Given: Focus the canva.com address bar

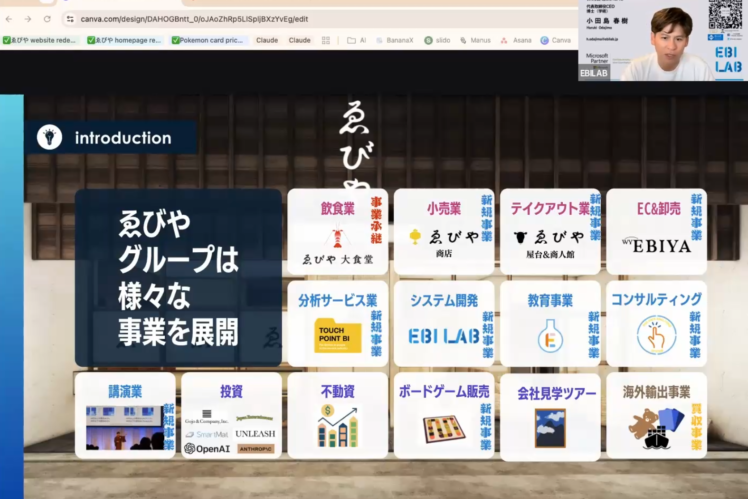Looking at the screenshot, I should tap(194, 19).
